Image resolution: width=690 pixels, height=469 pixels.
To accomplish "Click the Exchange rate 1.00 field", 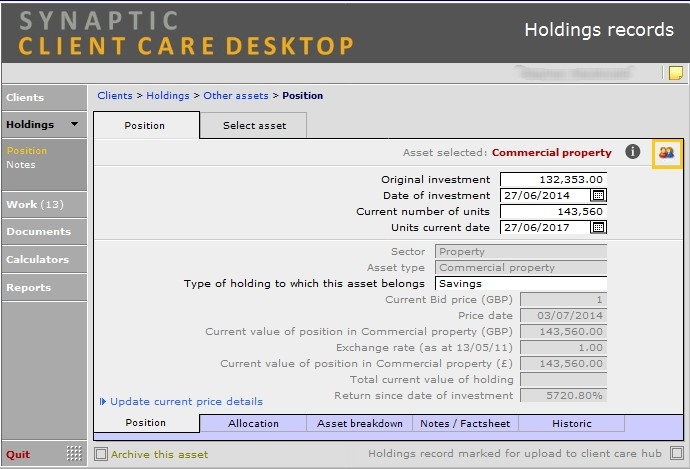I will click(563, 348).
